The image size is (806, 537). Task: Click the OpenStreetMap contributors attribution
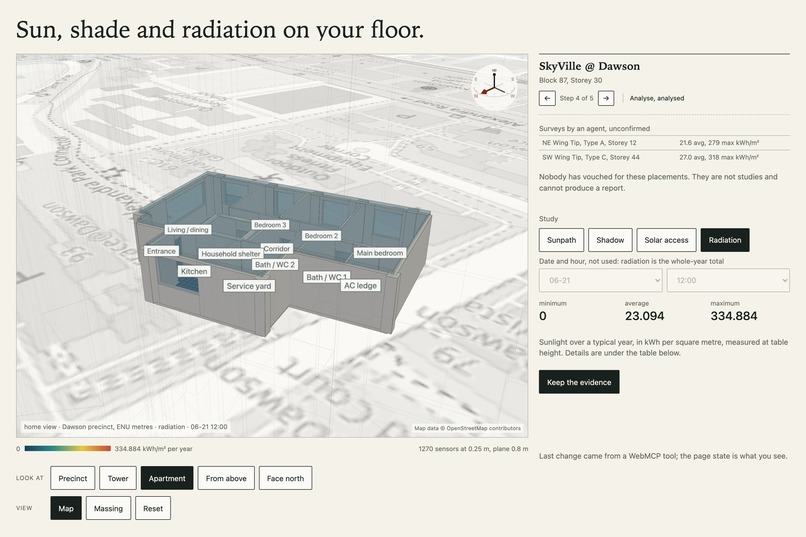point(468,428)
